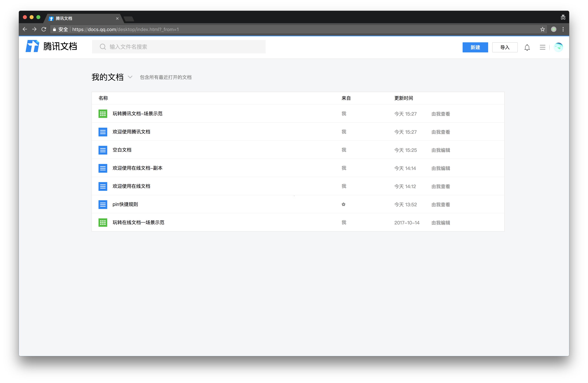
Task: Click the user avatar icon
Action: pos(558,47)
